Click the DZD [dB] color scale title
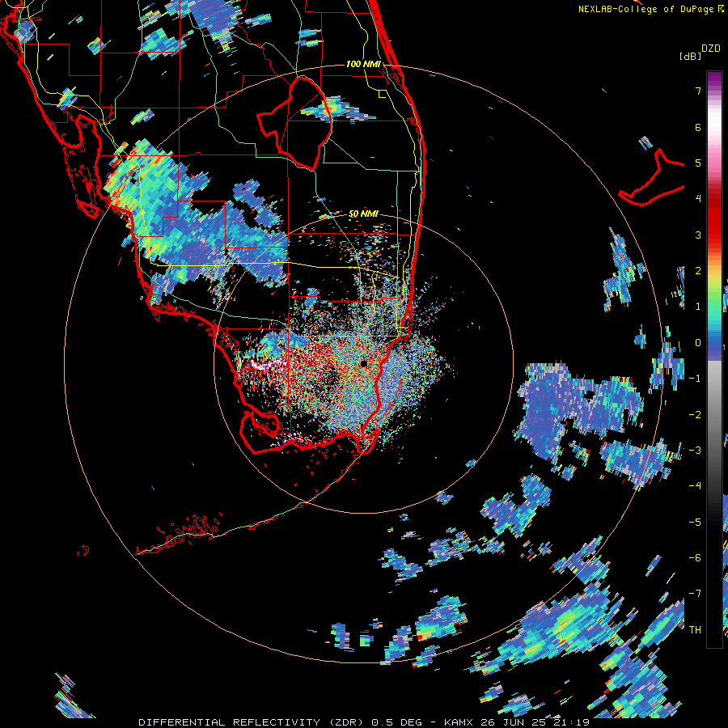The image size is (728, 728). coord(700,52)
